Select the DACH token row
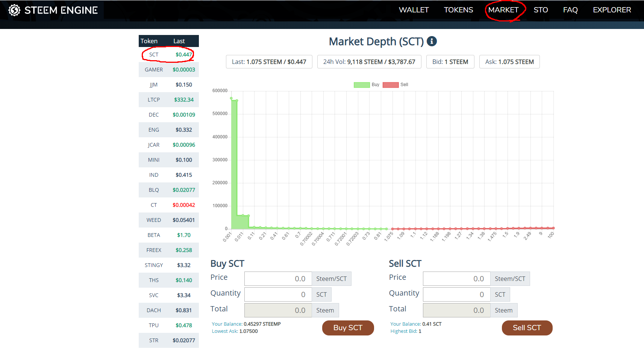 pyautogui.click(x=169, y=310)
